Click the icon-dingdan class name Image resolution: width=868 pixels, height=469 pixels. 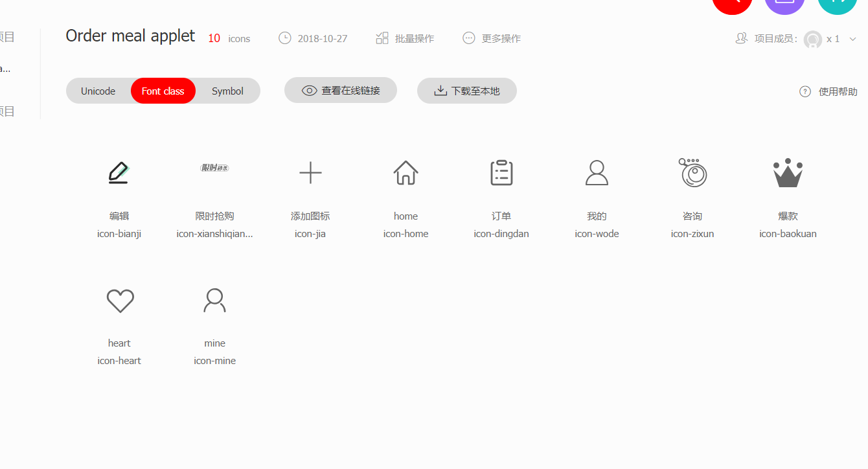tap(501, 234)
